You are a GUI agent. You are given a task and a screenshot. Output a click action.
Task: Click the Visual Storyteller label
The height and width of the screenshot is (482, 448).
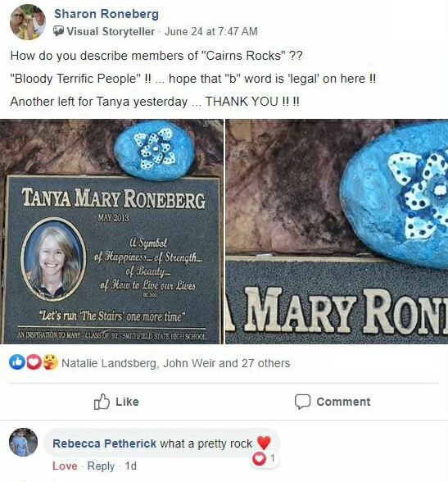pyautogui.click(x=111, y=31)
